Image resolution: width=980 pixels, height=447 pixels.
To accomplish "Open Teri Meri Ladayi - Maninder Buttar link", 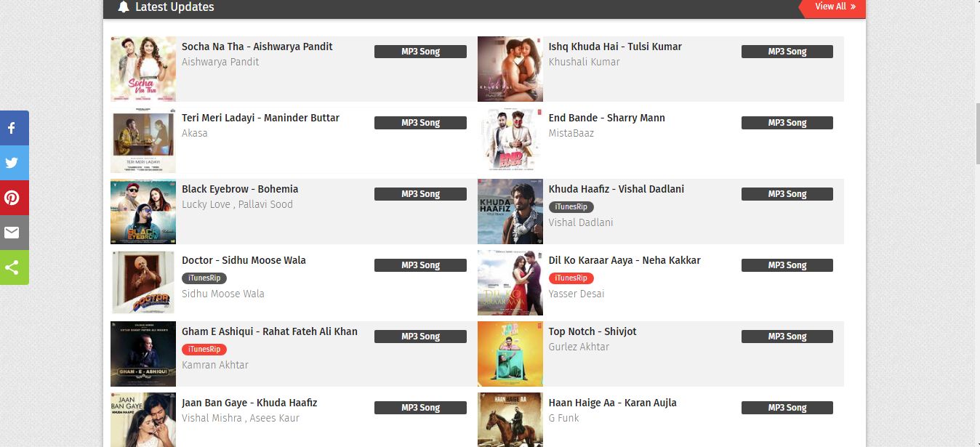I will (x=260, y=118).
